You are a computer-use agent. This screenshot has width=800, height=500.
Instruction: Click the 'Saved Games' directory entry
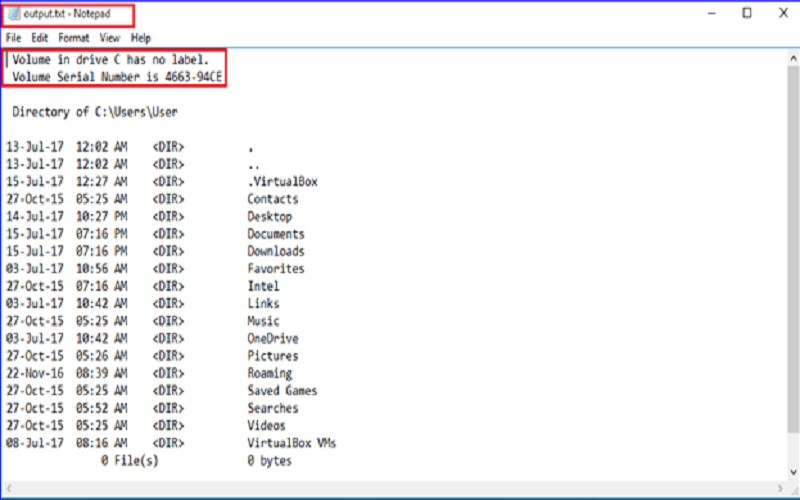(x=283, y=390)
